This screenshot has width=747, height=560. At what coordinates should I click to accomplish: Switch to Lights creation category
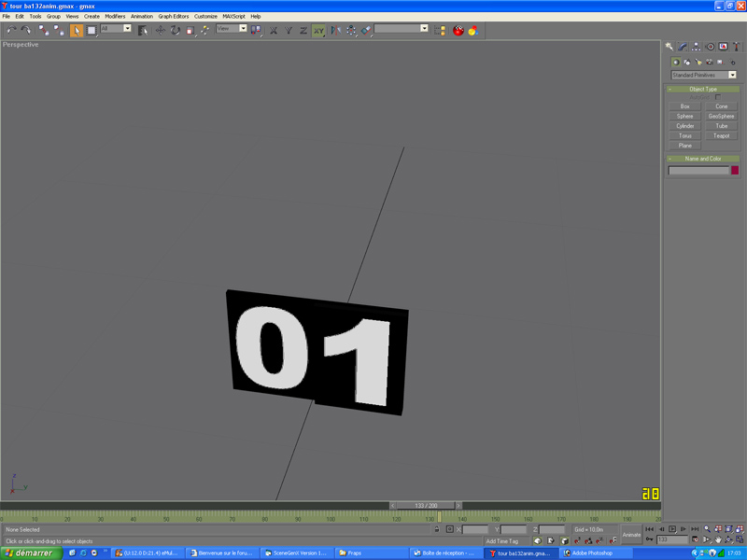coord(698,63)
